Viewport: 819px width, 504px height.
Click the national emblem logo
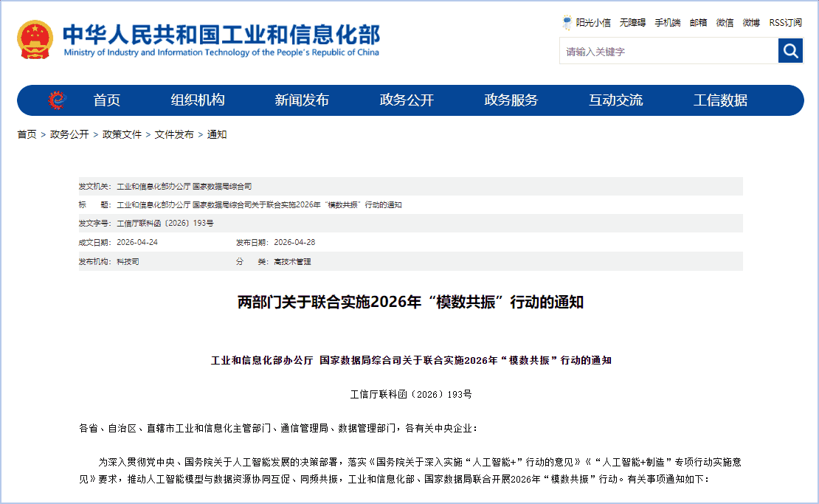(35, 40)
